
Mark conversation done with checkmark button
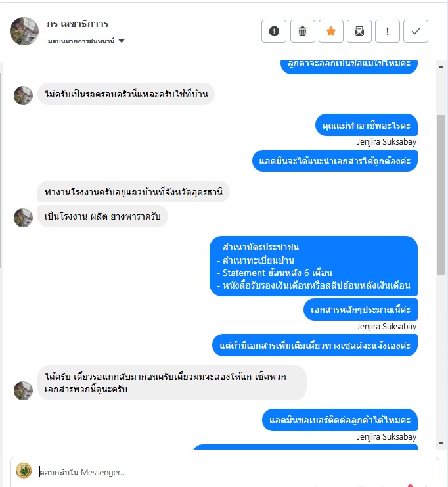coord(416,31)
